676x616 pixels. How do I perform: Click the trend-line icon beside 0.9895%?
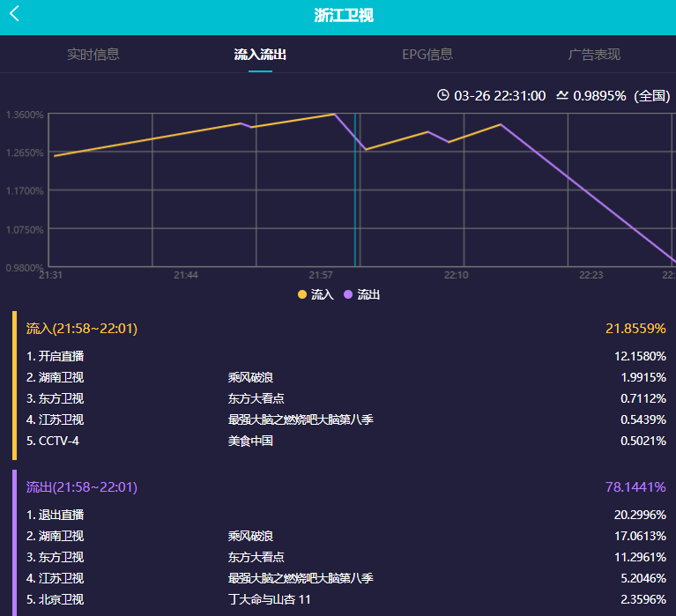561,95
